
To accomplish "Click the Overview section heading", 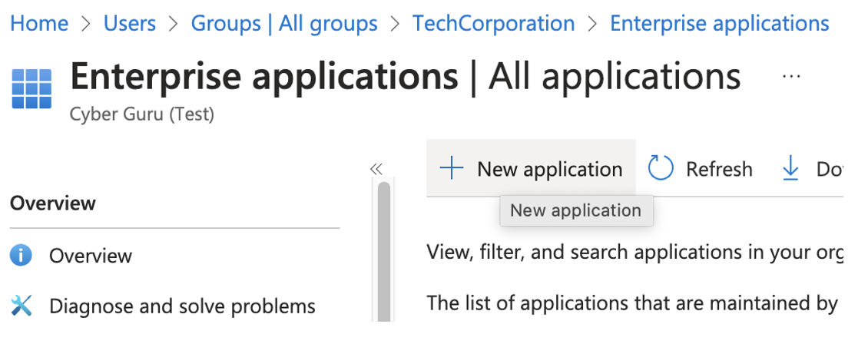I will pos(53,203).
